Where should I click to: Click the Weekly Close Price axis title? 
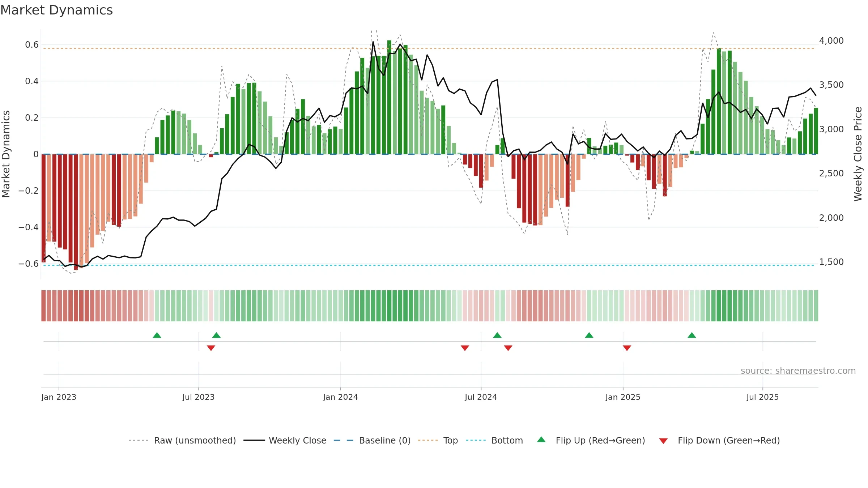pyautogui.click(x=858, y=154)
